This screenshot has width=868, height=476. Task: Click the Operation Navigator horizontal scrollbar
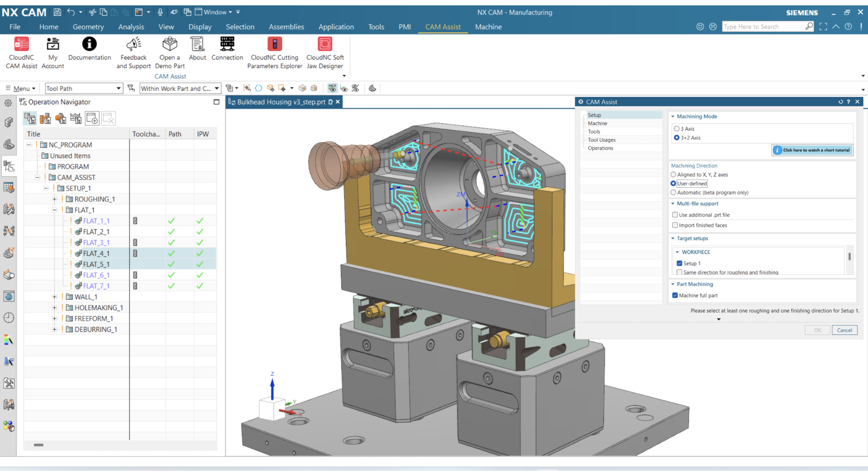[x=39, y=445]
